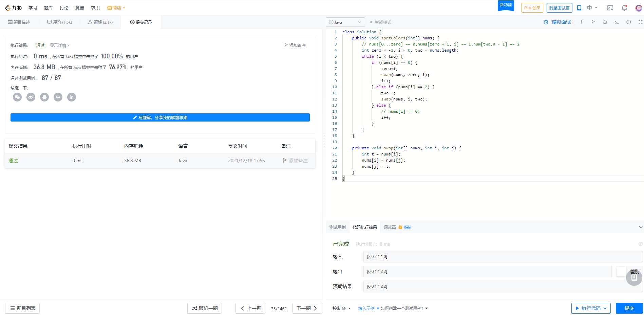Image resolution: width=644 pixels, height=315 pixels.
Task: Click the LeetCode 力扣 logo
Action: coord(14,8)
